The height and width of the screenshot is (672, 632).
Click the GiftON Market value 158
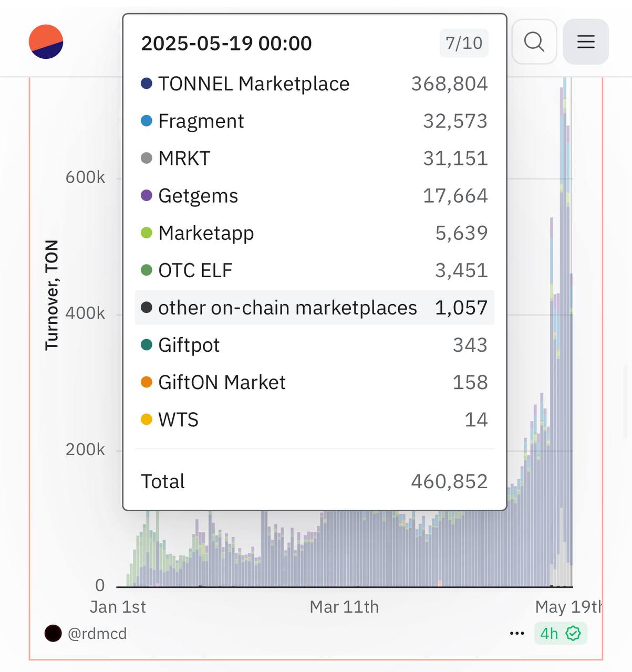[x=470, y=382]
